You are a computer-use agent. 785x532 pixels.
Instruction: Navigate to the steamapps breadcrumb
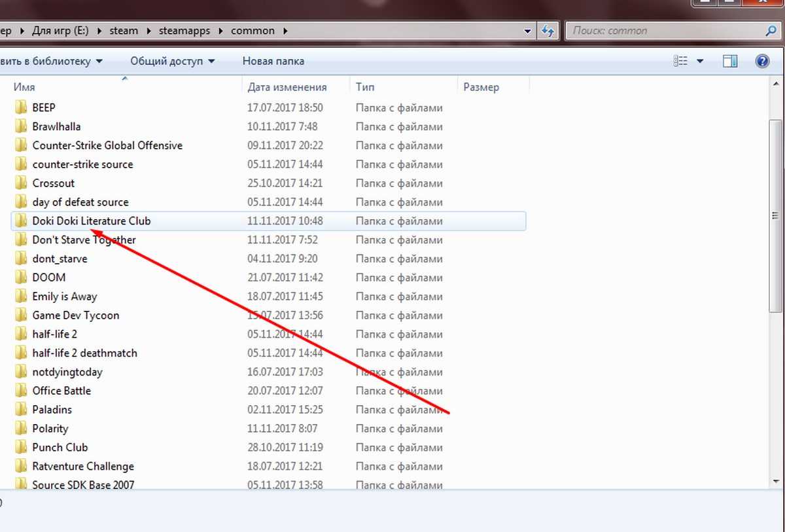pos(186,31)
